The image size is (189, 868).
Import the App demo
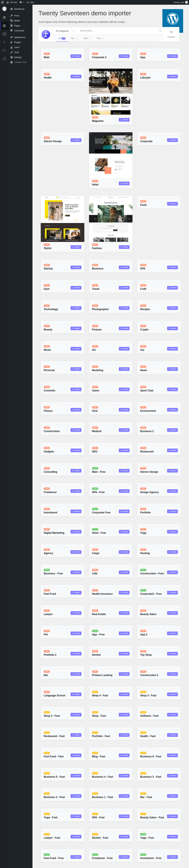coord(172,56)
